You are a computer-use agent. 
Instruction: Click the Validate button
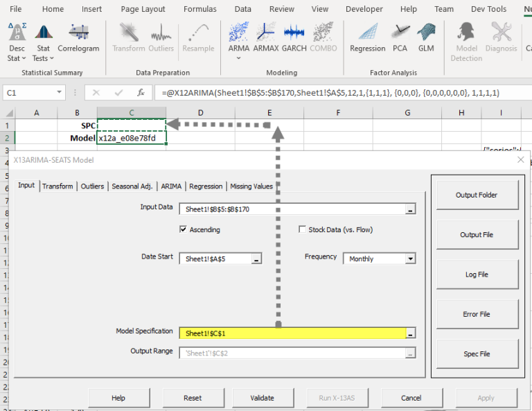(x=263, y=398)
